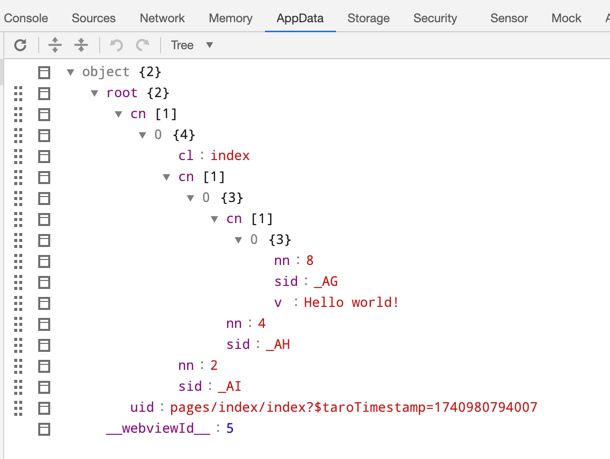Open the Tree view mode dropdown

(x=192, y=45)
